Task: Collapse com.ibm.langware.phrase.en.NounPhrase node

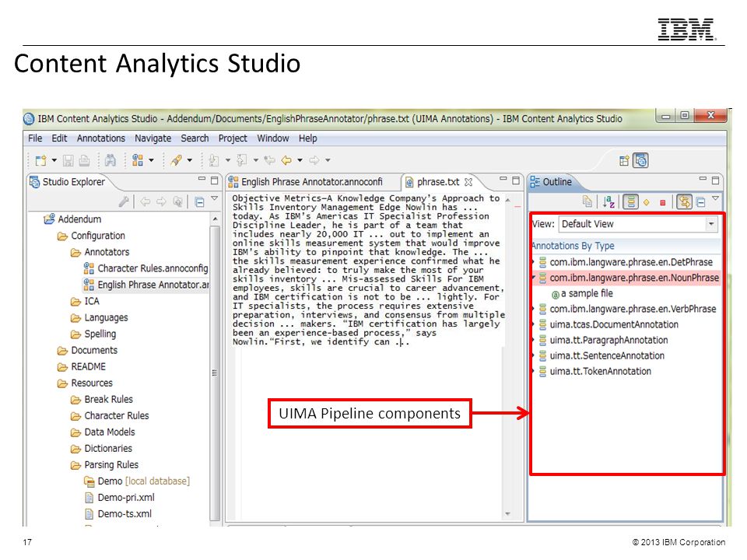Action: (x=534, y=278)
